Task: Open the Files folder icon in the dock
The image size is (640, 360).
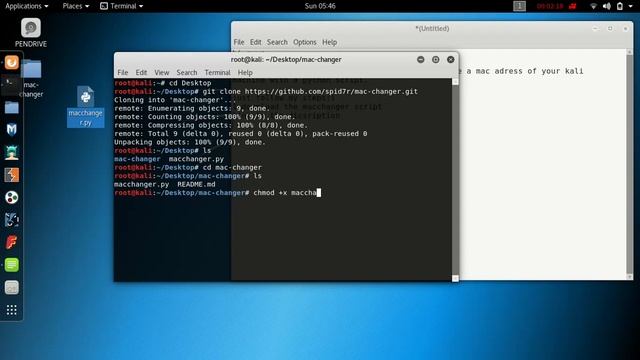Action: (11, 107)
